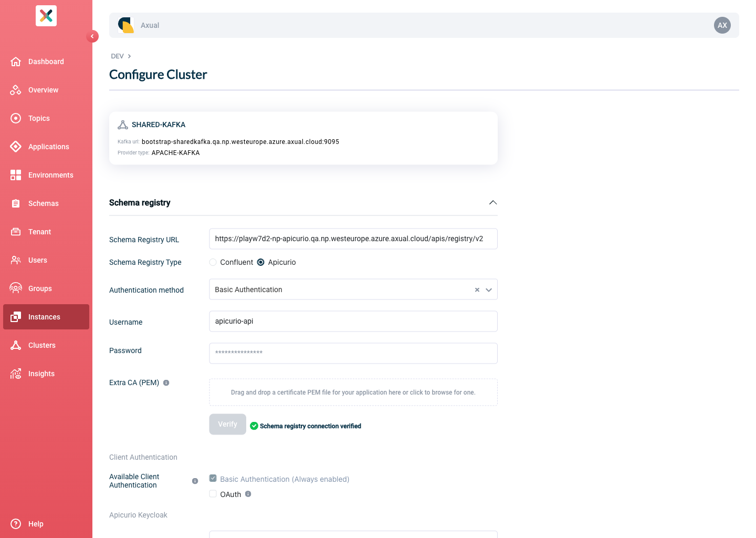
Task: Click the Users people icon
Action: point(16,260)
